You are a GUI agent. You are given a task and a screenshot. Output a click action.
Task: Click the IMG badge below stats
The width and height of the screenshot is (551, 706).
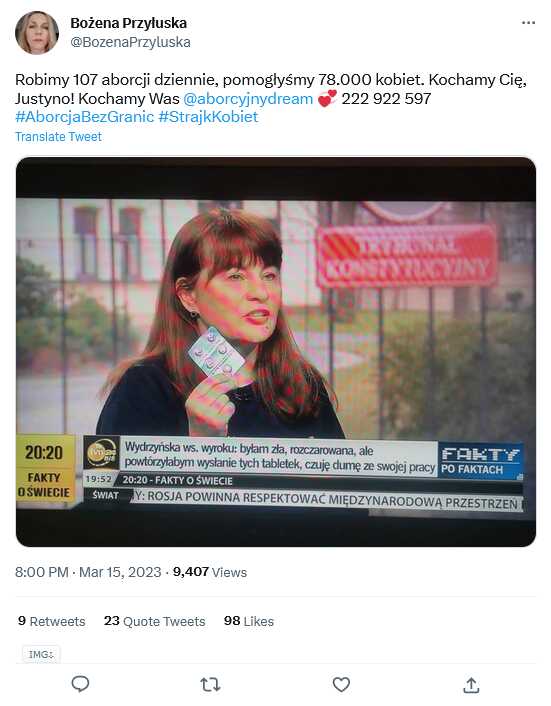pos(41,654)
